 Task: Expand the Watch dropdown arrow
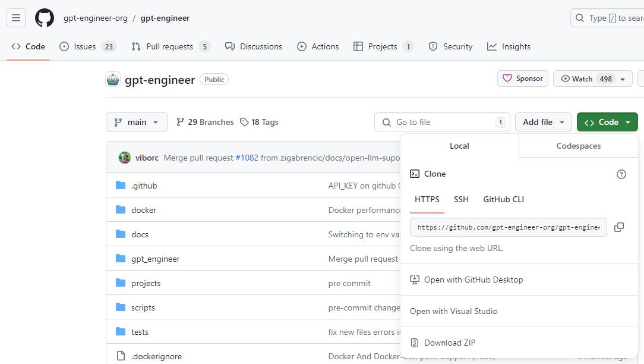(623, 79)
